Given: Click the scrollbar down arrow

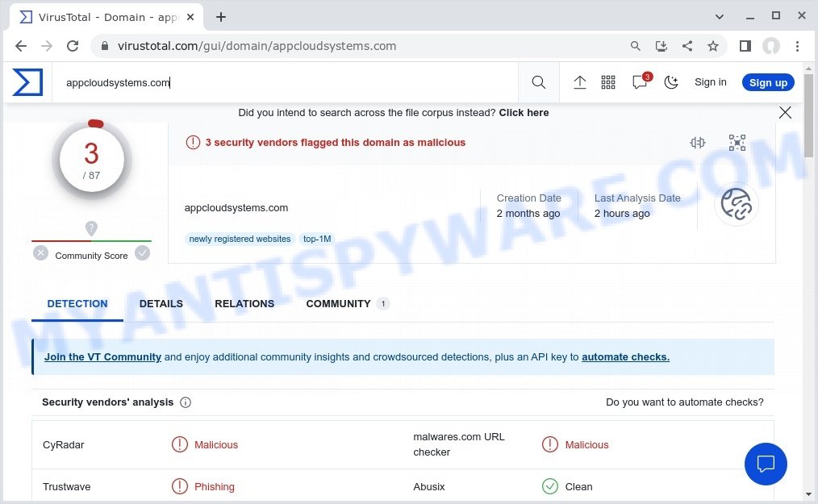Looking at the screenshot, I should coord(808,494).
